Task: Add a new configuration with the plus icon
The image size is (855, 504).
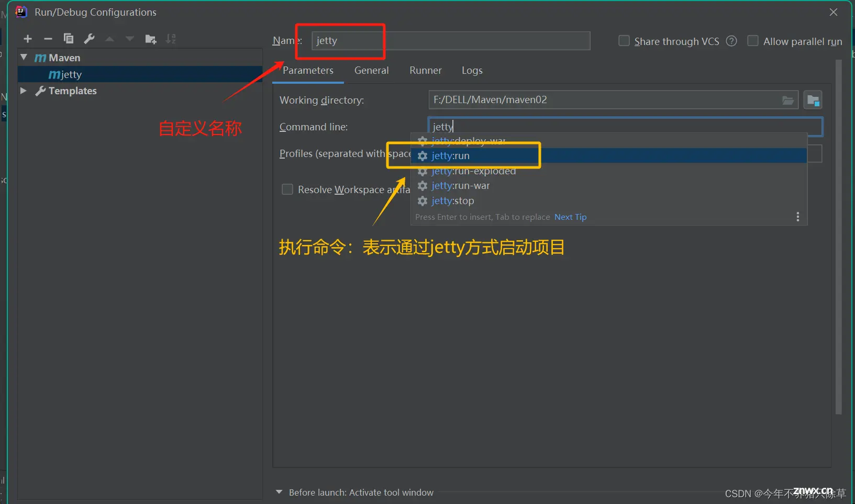Action: pos(28,39)
